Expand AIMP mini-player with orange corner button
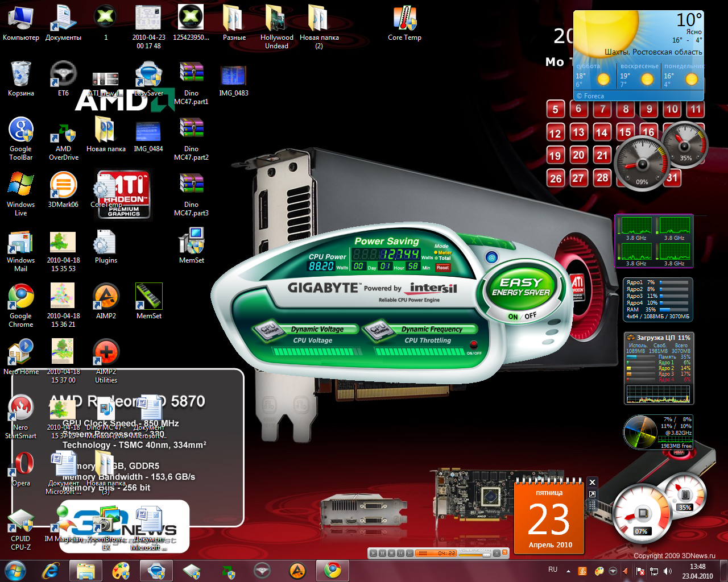 504,553
